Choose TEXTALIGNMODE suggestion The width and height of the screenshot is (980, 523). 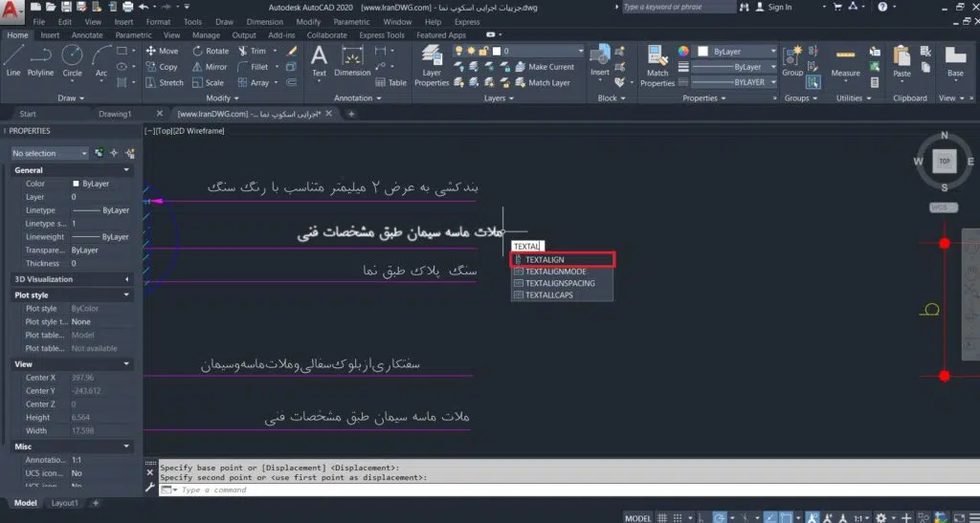tap(556, 272)
